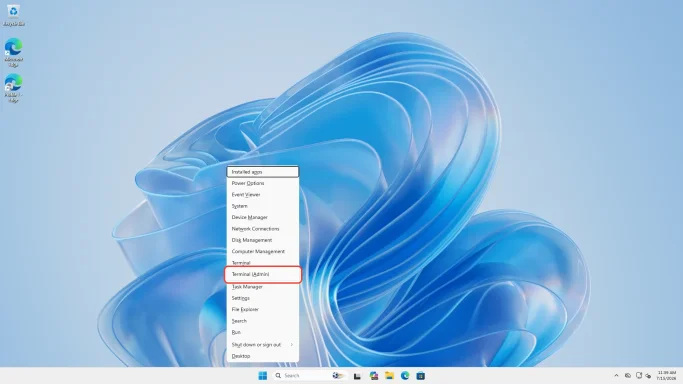
Task: Expand Shut down or sign out submenu
Action: [x=263, y=344]
